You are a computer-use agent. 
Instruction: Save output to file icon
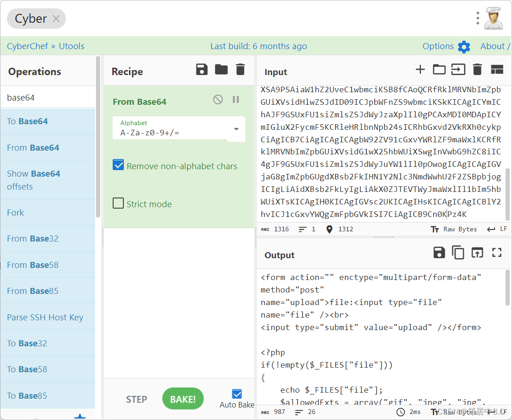439,253
